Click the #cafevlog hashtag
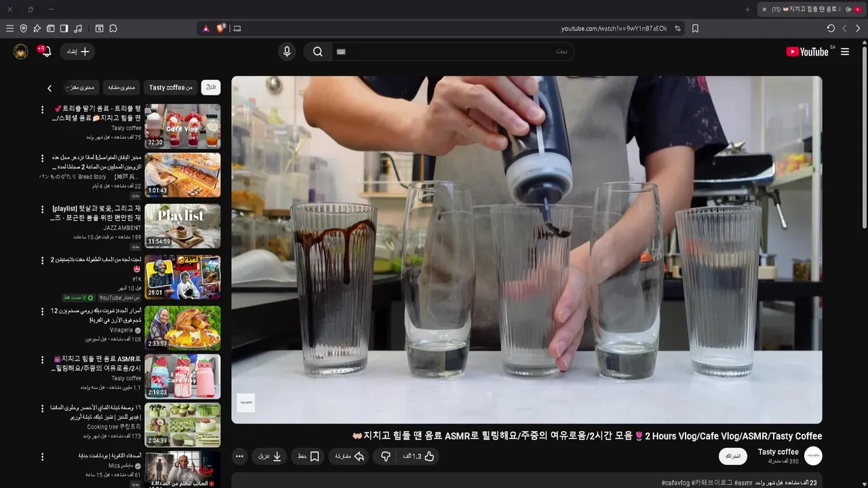Screen dimensions: 868x488 coord(676,483)
